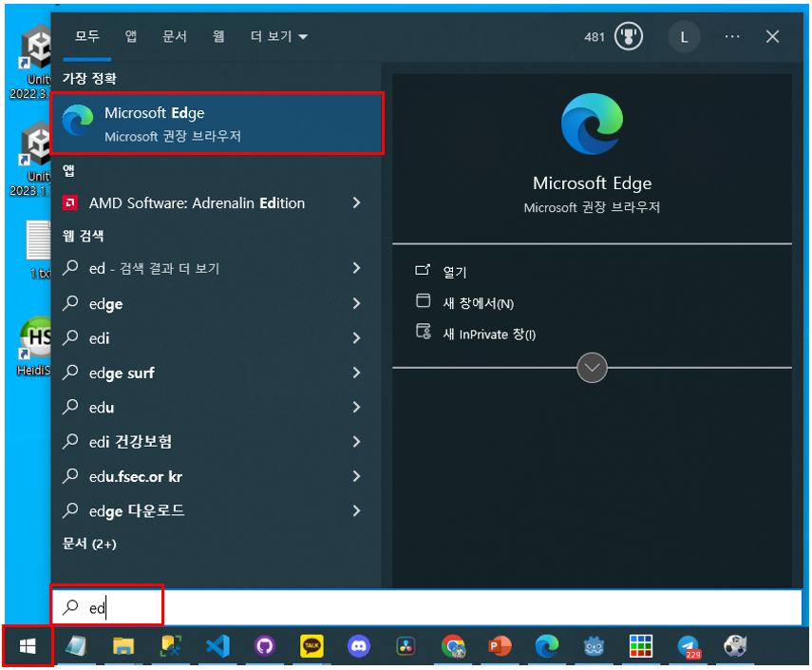Select the 'edu' web suggestion

point(102,408)
